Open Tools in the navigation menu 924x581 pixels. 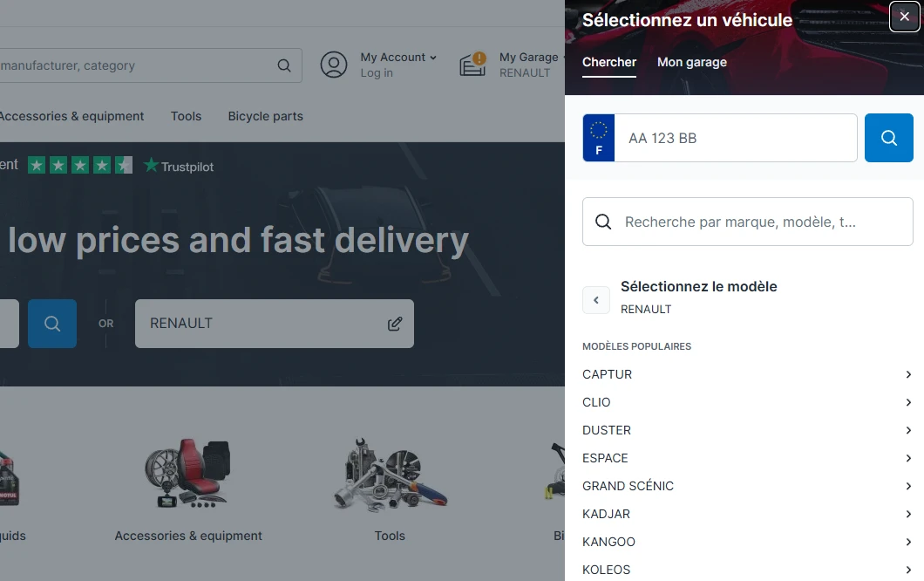[x=187, y=116]
